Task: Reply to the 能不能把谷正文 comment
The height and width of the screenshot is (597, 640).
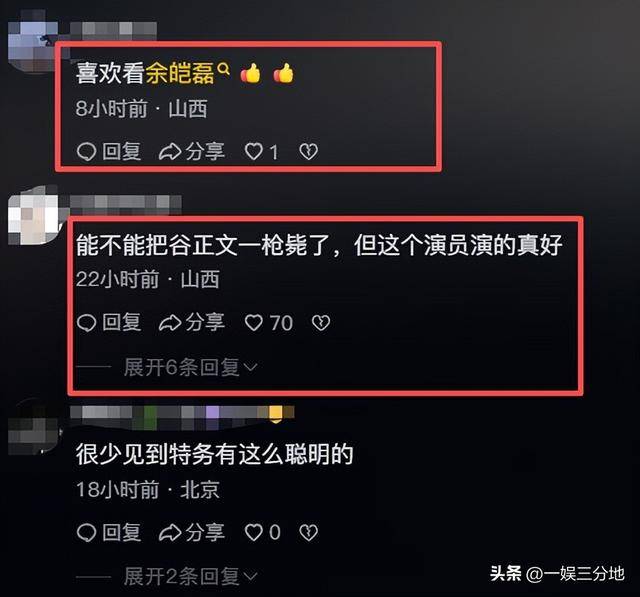Action: (109, 323)
